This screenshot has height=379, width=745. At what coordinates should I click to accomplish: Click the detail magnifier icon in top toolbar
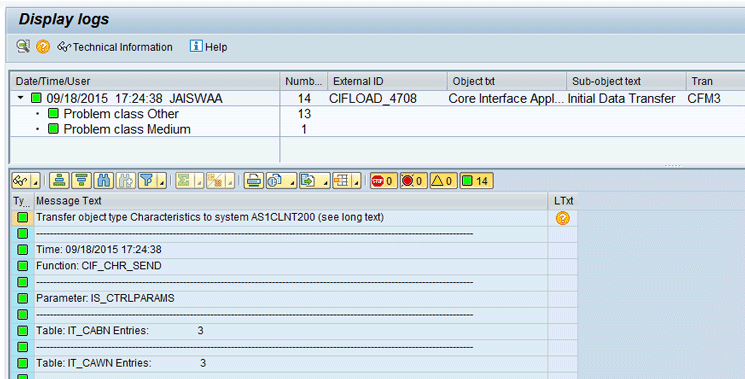click(23, 47)
